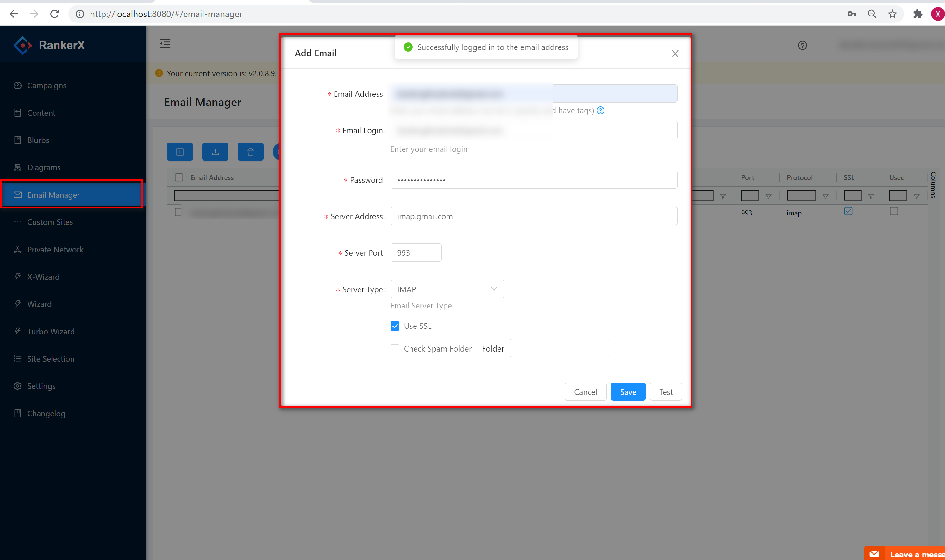Open the Port column filter funnel
This screenshot has height=560, width=945.
[768, 196]
